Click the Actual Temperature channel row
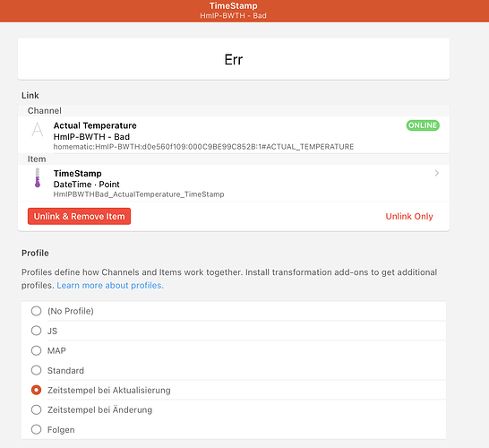The image size is (489, 448). click(x=234, y=134)
